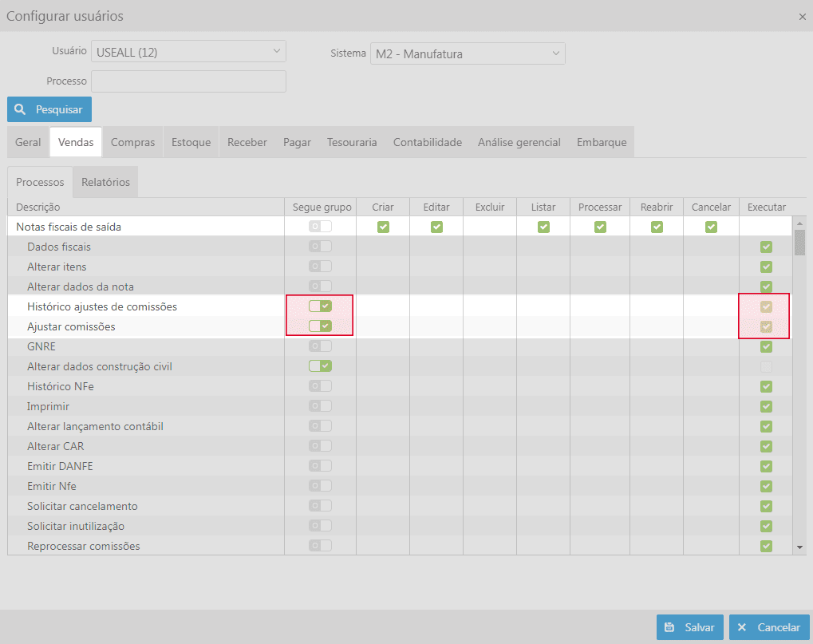Open the Análise gerencial tab

pyautogui.click(x=519, y=142)
